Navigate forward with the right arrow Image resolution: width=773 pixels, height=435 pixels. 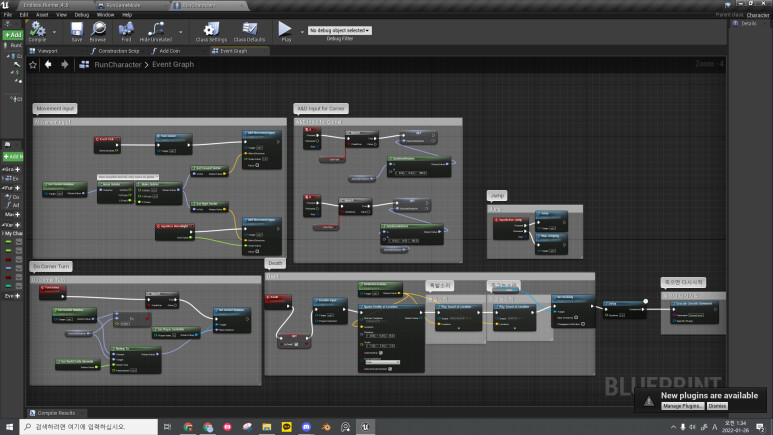[x=65, y=64]
